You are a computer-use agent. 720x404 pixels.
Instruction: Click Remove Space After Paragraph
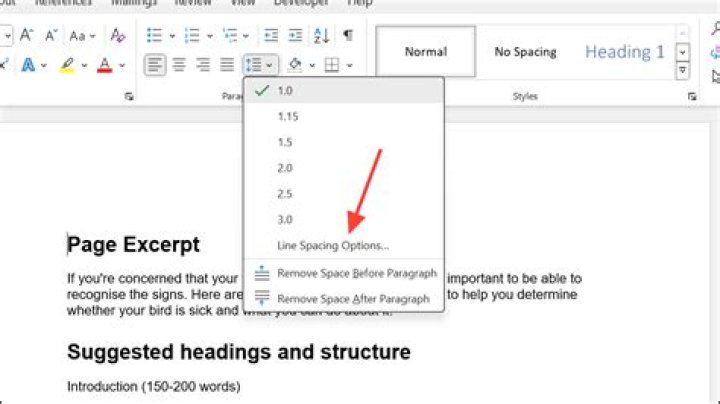[x=353, y=298]
